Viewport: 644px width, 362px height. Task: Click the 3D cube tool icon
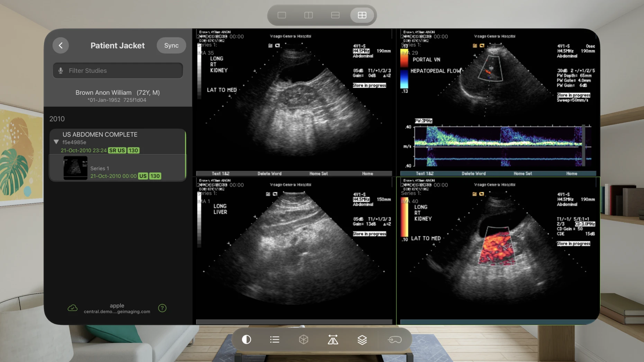[x=304, y=340]
